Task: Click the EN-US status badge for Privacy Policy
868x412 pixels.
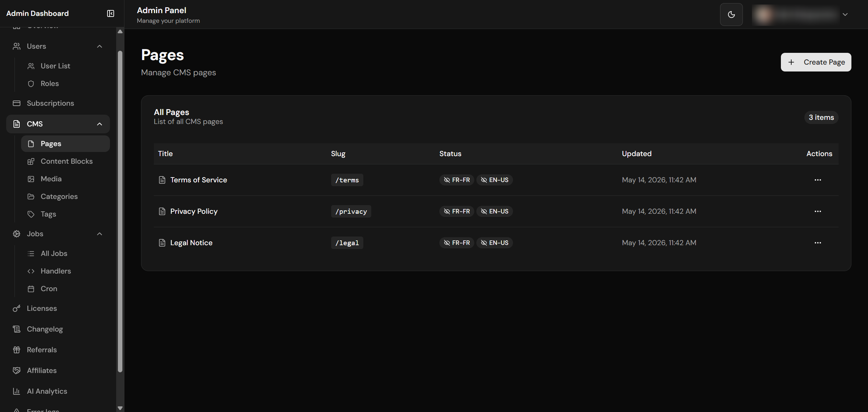Action: pos(494,211)
